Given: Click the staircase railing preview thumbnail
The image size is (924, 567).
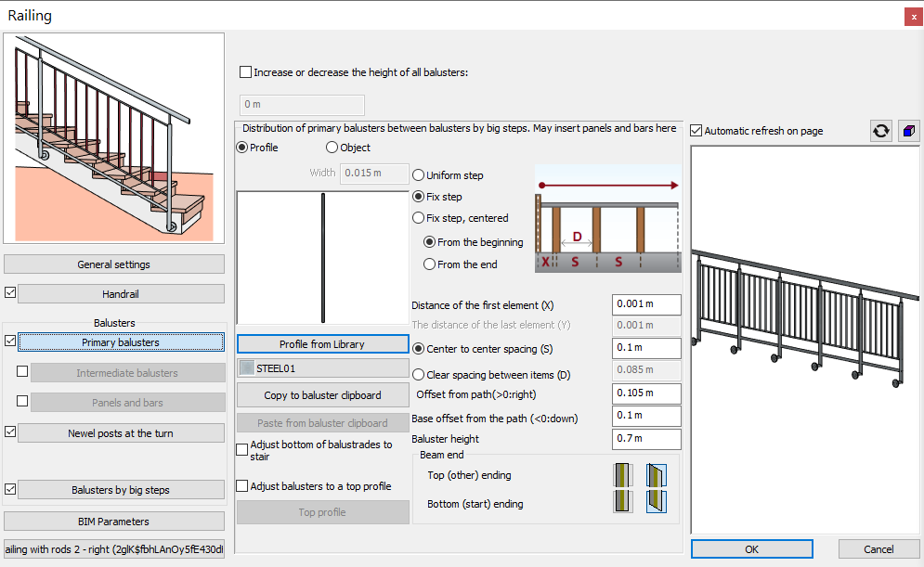Looking at the screenshot, I should pyautogui.click(x=114, y=138).
